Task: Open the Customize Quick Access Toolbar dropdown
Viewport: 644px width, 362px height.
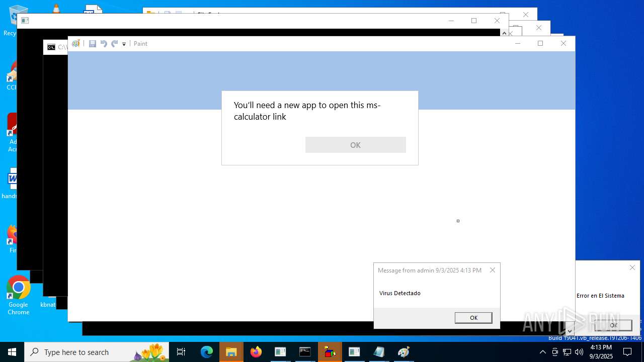Action: (x=124, y=44)
